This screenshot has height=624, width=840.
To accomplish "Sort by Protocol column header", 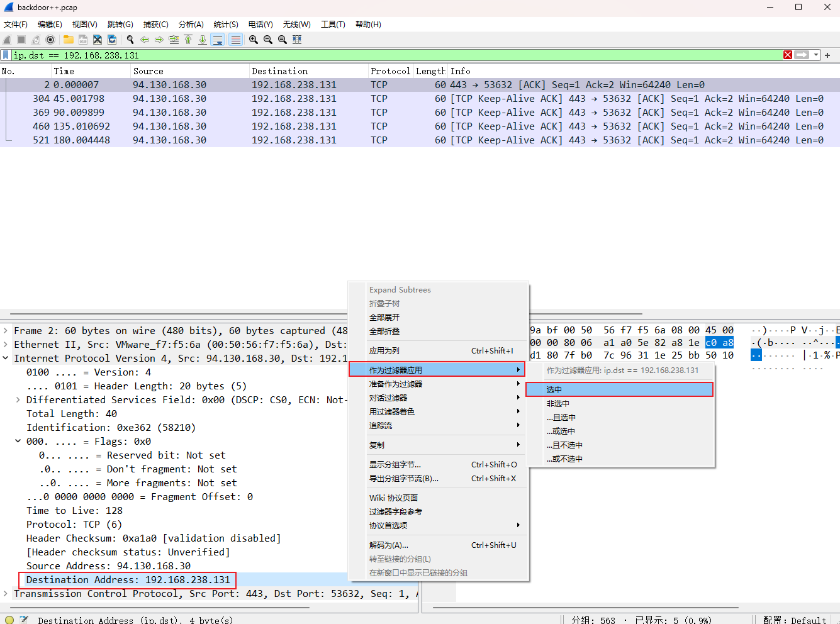I will tap(390, 71).
